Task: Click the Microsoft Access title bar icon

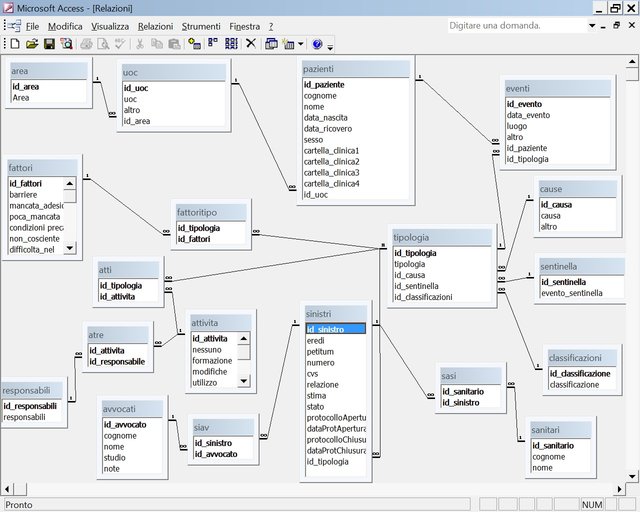Action: pos(8,8)
